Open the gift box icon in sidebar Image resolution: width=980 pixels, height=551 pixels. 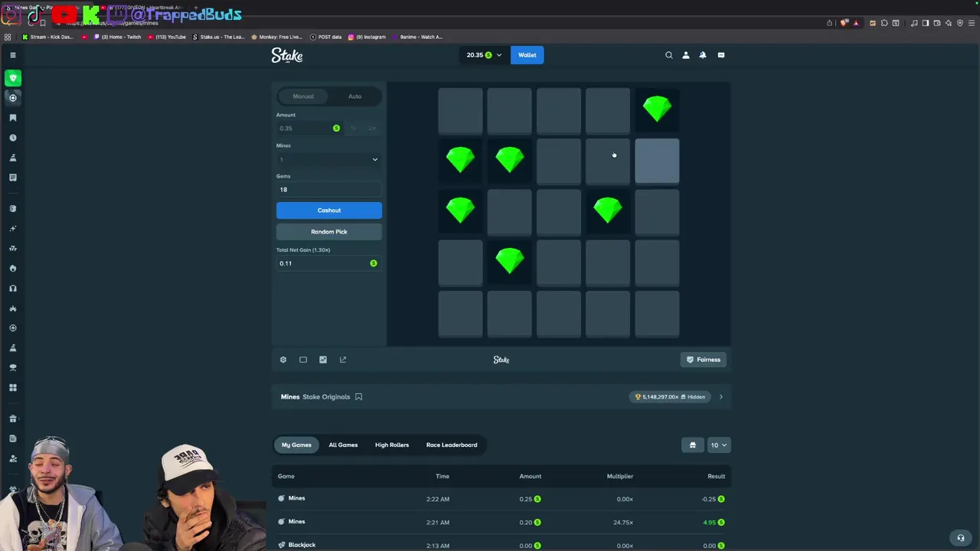point(12,419)
